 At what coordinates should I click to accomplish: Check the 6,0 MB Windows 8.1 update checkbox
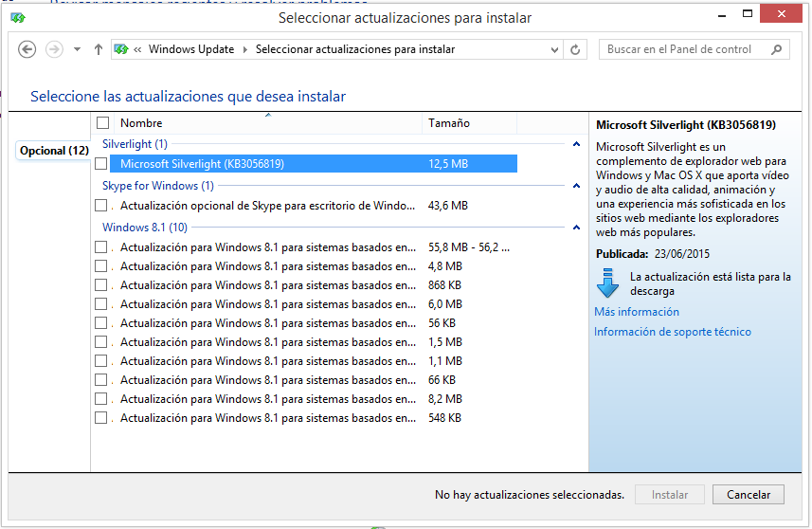101,304
